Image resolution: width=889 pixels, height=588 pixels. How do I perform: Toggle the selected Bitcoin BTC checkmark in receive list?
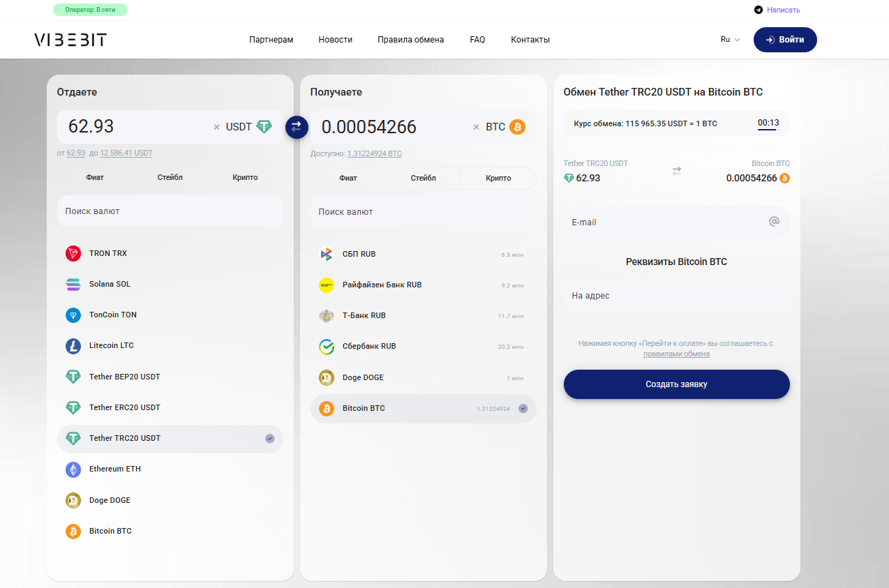point(523,409)
